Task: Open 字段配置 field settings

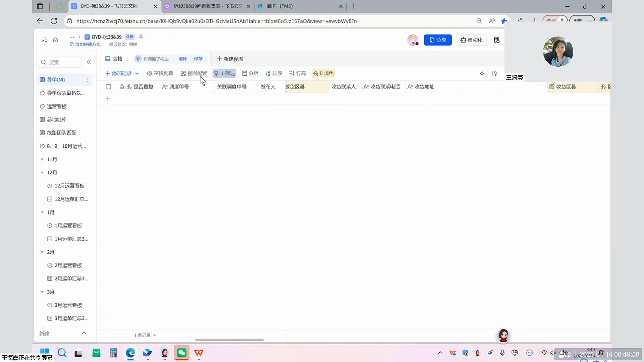Action: tap(160, 73)
